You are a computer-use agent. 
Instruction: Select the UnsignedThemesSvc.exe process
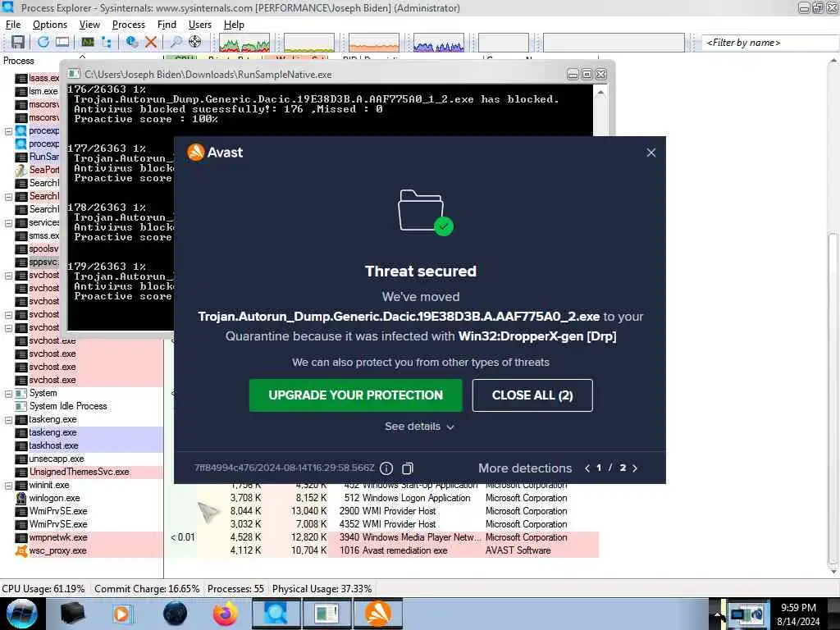80,472
